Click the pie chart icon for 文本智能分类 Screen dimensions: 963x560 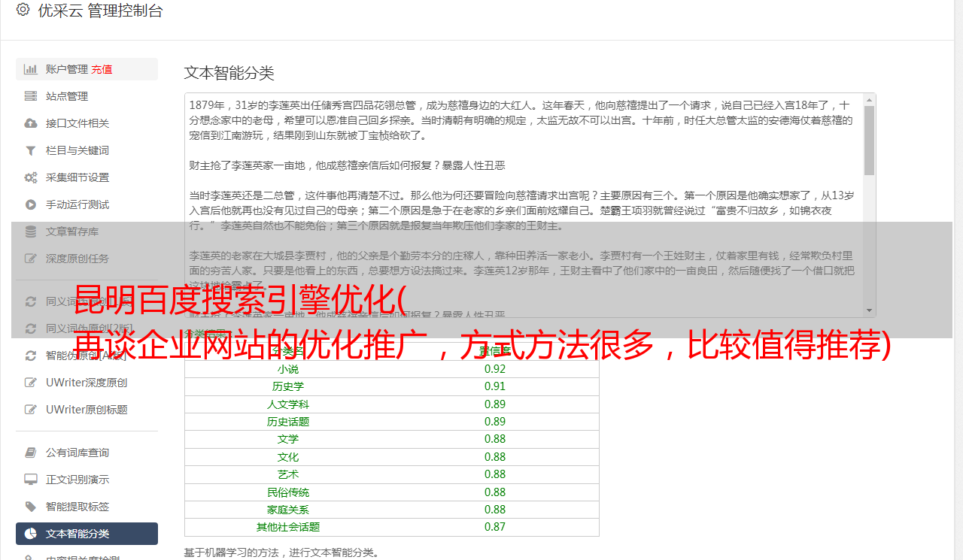31,534
